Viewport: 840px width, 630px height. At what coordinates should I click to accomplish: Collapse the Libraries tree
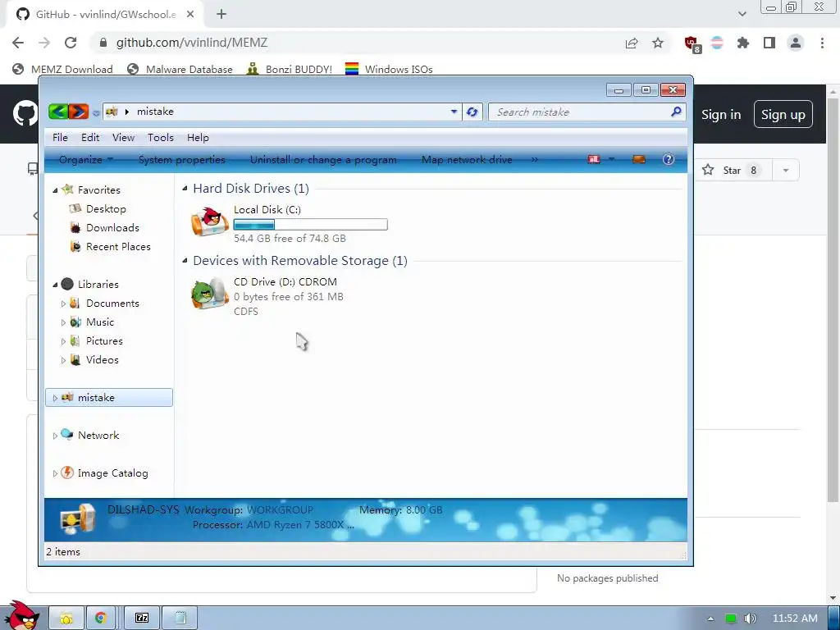55,285
